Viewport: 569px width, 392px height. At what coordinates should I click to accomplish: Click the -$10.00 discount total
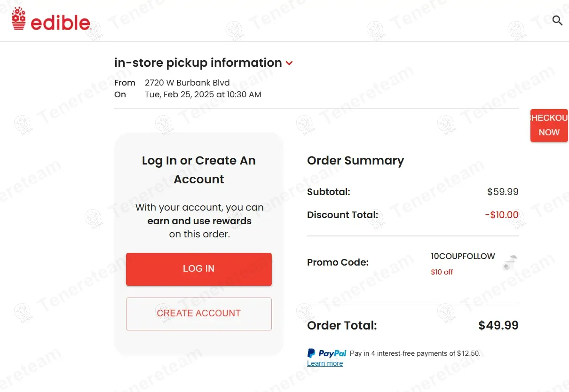(x=502, y=215)
